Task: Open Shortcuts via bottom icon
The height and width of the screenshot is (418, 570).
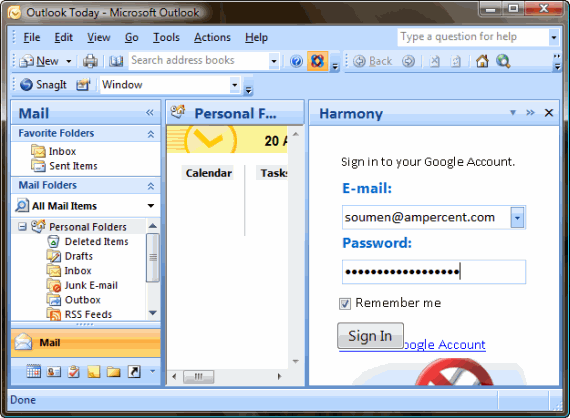Action: [134, 371]
